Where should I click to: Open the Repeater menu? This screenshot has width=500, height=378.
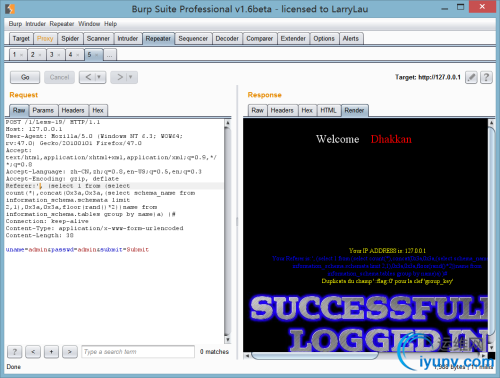(62, 24)
